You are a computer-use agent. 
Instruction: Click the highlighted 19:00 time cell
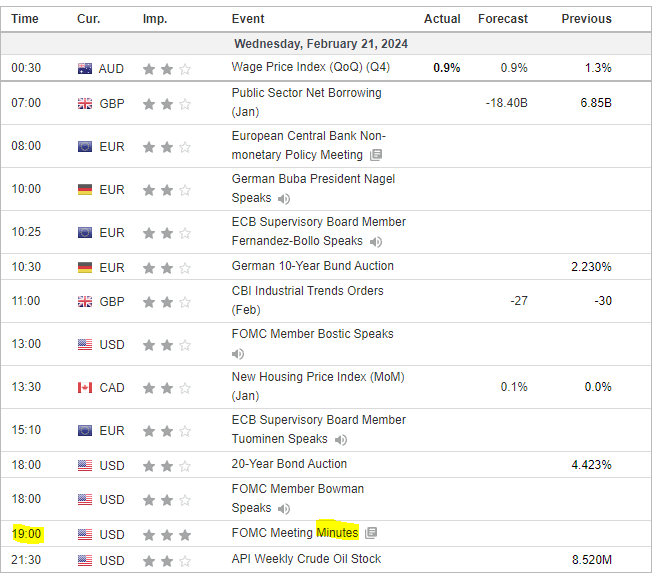click(26, 534)
